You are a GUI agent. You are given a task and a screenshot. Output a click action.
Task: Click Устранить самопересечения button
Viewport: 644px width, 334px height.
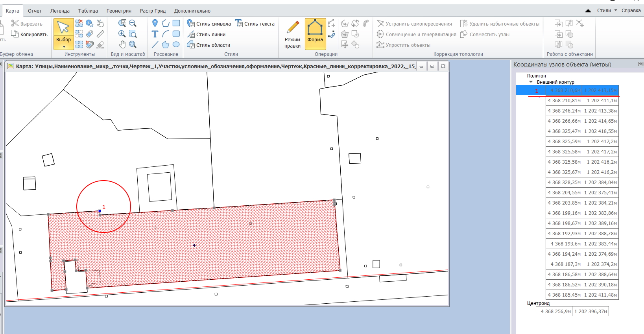[414, 24]
